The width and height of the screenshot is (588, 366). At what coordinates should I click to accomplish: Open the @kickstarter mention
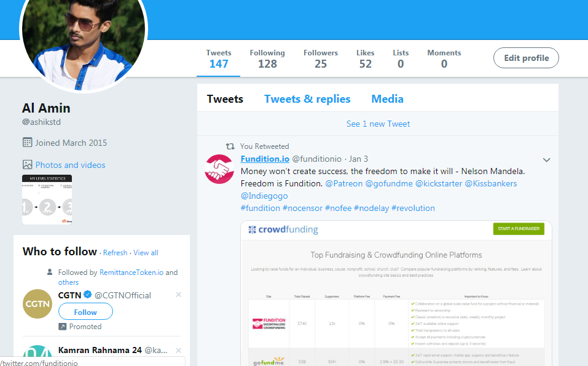click(x=439, y=183)
